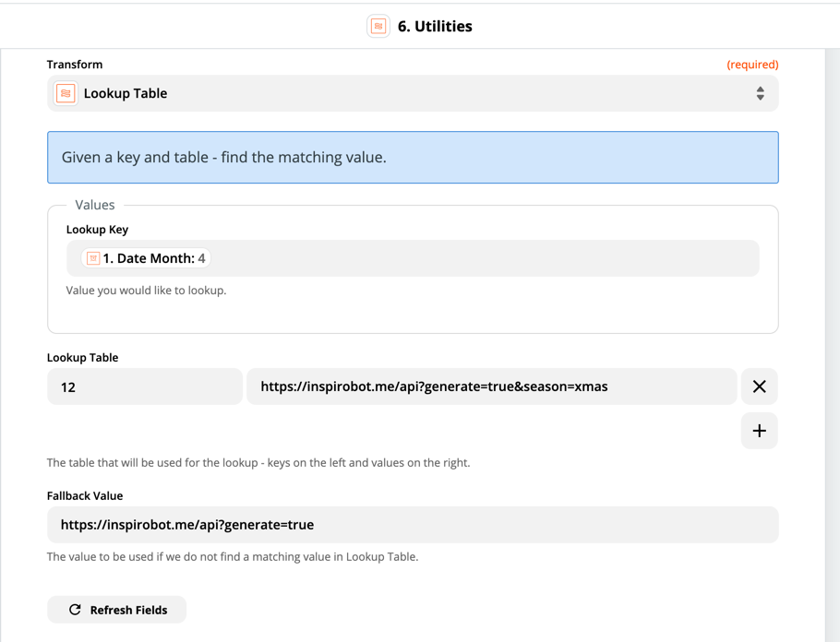
Task: Click the refresh arrow icon
Action: point(75,610)
